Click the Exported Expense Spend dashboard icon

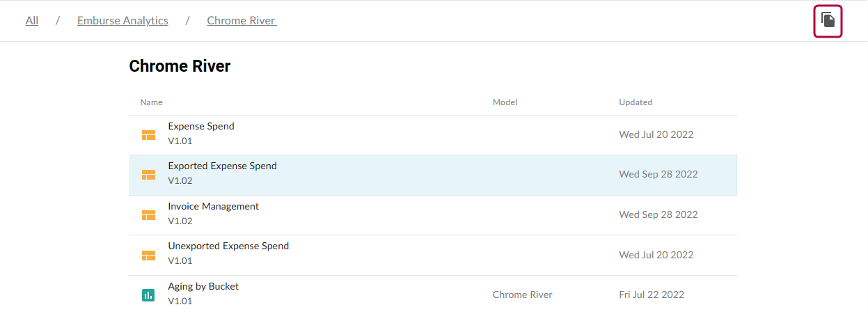coord(148,175)
